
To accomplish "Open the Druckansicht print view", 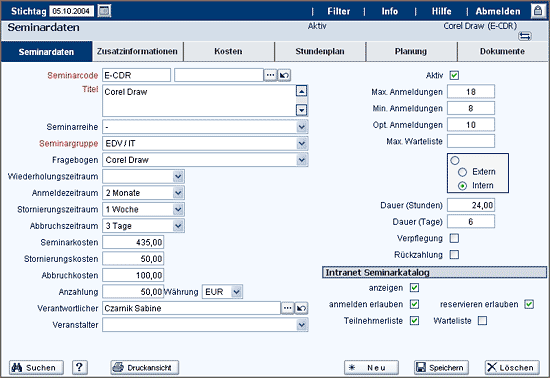I will point(145,367).
